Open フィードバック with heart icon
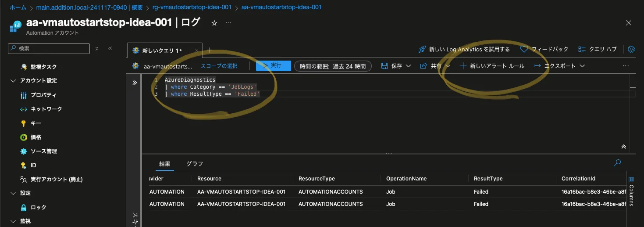 coord(544,49)
